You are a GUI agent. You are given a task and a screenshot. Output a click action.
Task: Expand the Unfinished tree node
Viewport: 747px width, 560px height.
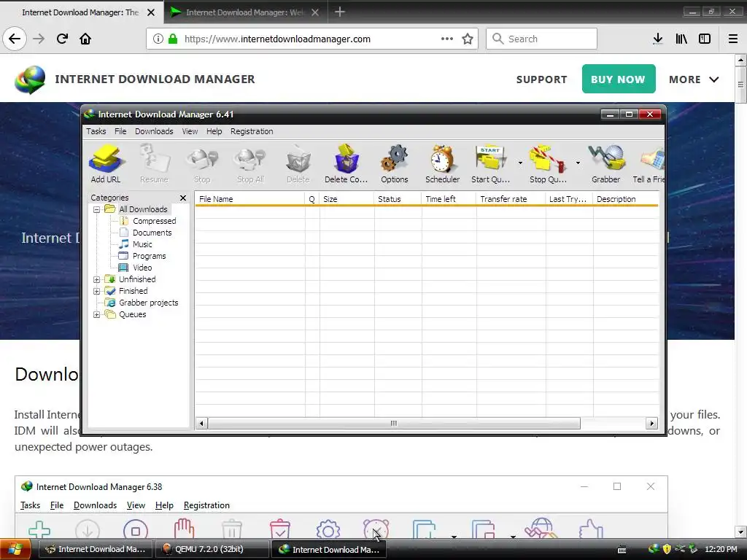point(97,279)
